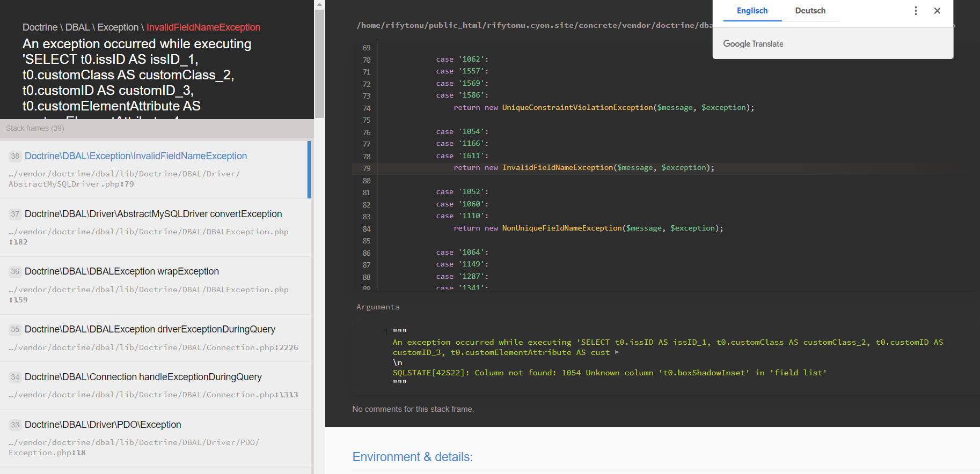Screen dimensions: 980x474
Task: Expand the truncated argument string arrow
Action: tap(617, 352)
